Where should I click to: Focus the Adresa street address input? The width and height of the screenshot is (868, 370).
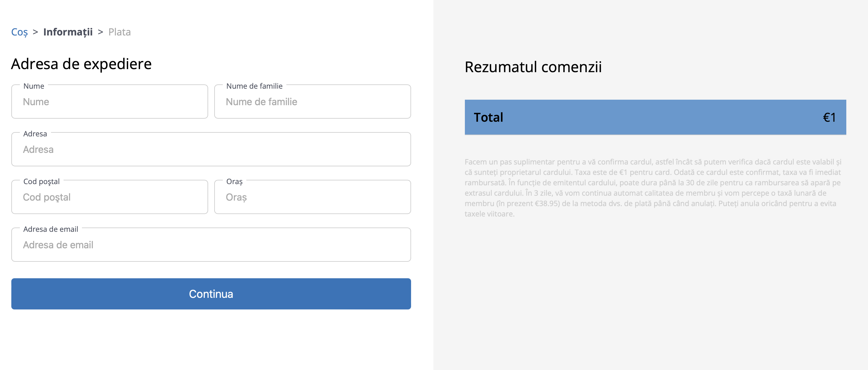tap(211, 149)
